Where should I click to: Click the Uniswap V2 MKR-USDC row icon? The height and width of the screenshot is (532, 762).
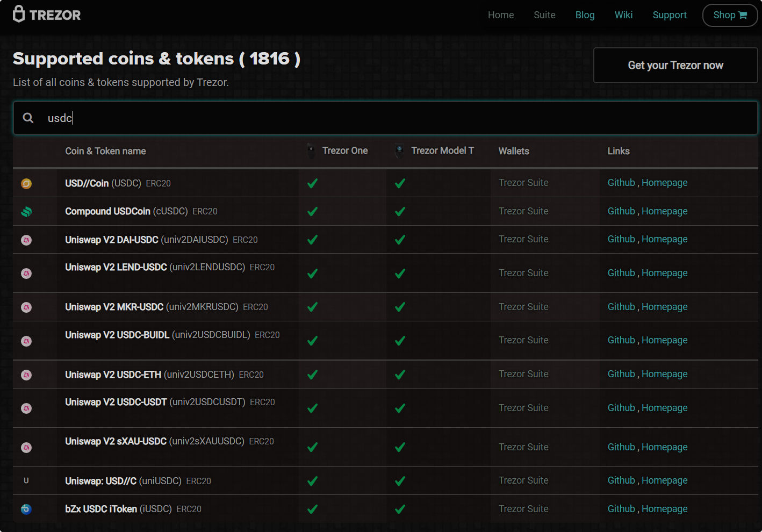click(26, 307)
